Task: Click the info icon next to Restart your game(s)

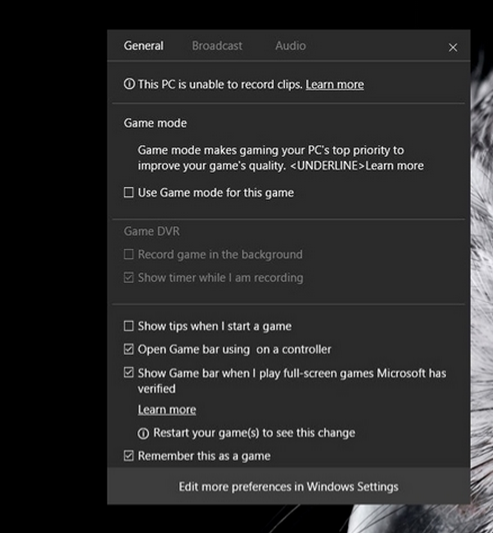Action: point(143,433)
